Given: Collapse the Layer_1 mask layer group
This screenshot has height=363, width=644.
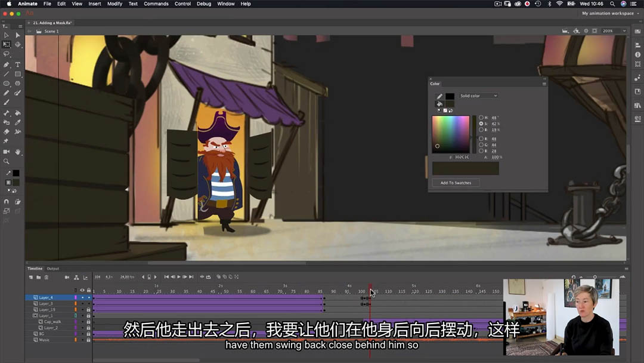Looking at the screenshot, I should coord(35,316).
